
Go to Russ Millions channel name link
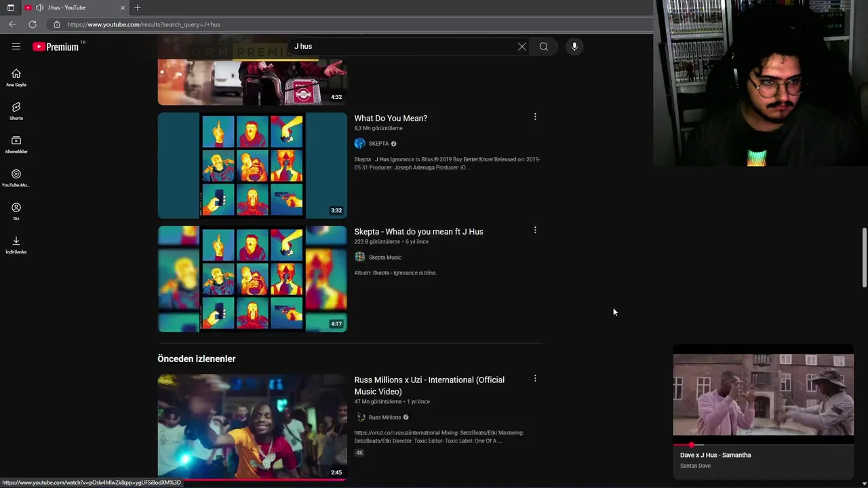coord(384,418)
